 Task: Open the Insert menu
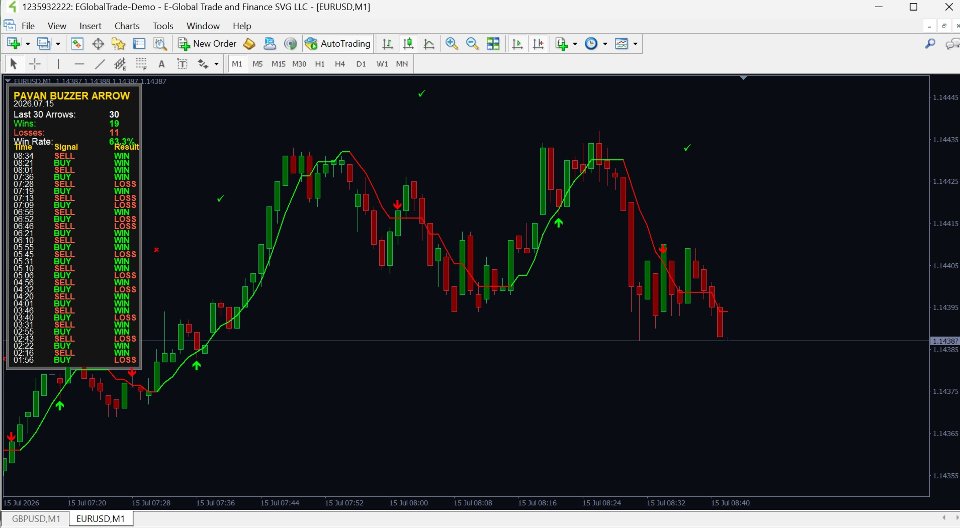[90, 26]
